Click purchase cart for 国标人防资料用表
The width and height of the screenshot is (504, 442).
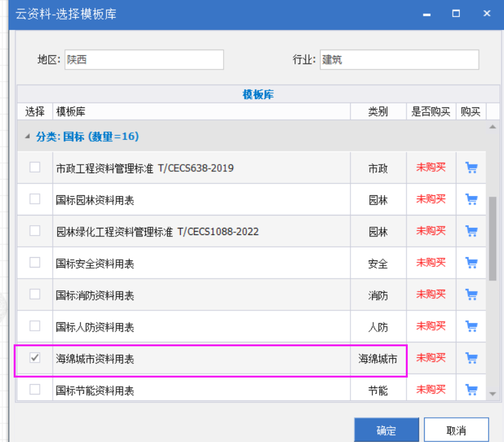(x=471, y=327)
